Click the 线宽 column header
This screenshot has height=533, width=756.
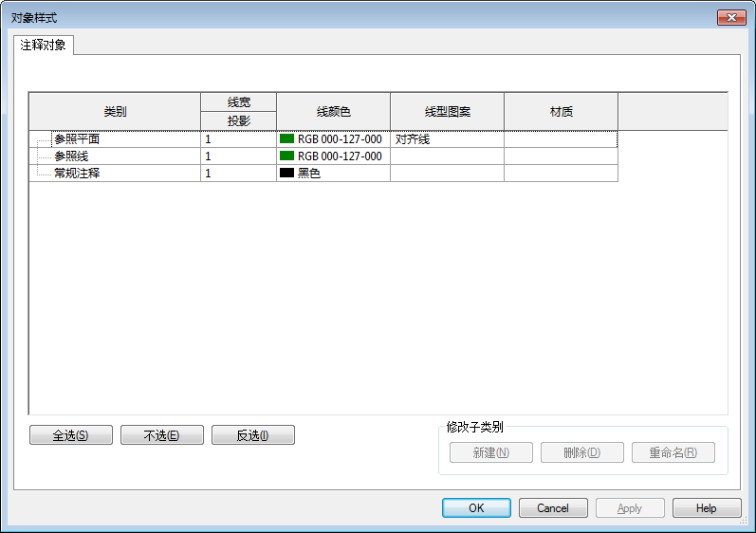(239, 102)
